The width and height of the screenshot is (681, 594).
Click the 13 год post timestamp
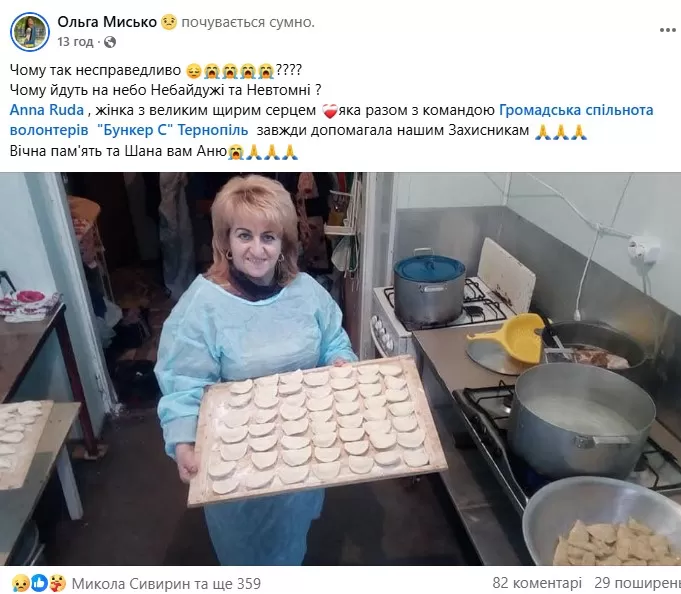pyautogui.click(x=75, y=42)
